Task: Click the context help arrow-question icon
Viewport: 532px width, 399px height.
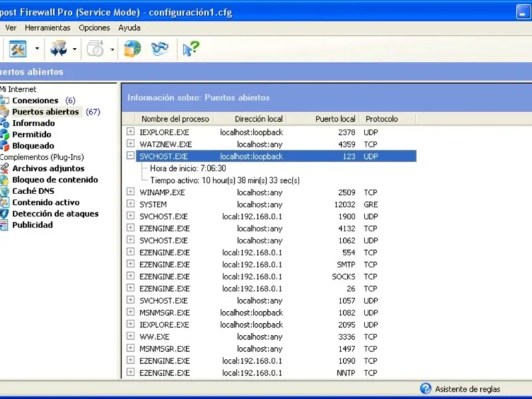Action: 191,49
